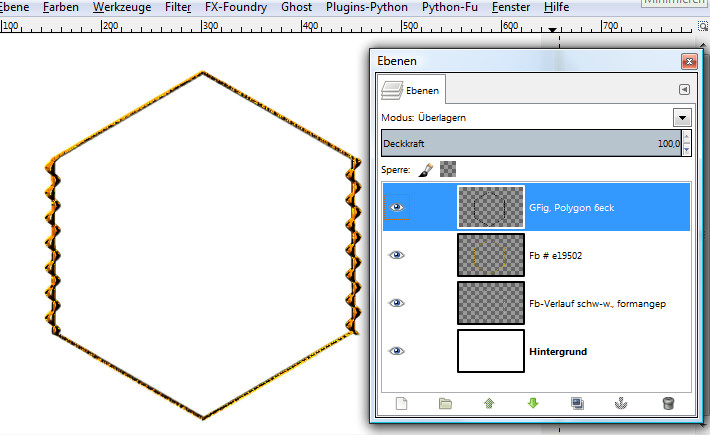Hide the Fb # e19502 layer
The image size is (710, 435).
click(397, 255)
